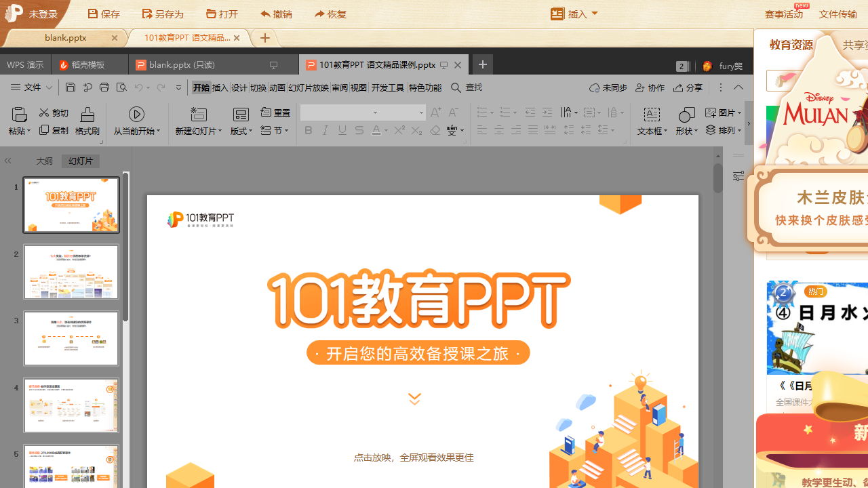This screenshot has width=868, height=488.
Task: Open the numbered list dropdown arrow
Action: pos(515,113)
